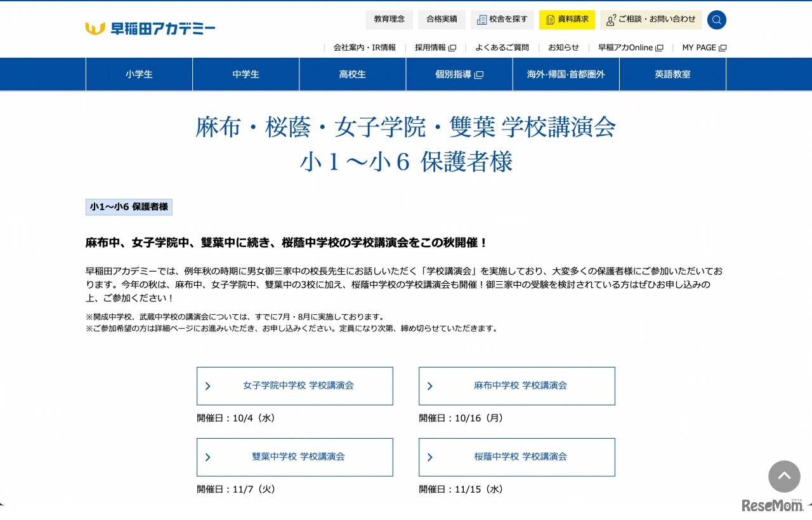Screen dimensions: 812x520
Task: Click the external-link icon beside 早稲アカOnline
Action: click(x=658, y=47)
